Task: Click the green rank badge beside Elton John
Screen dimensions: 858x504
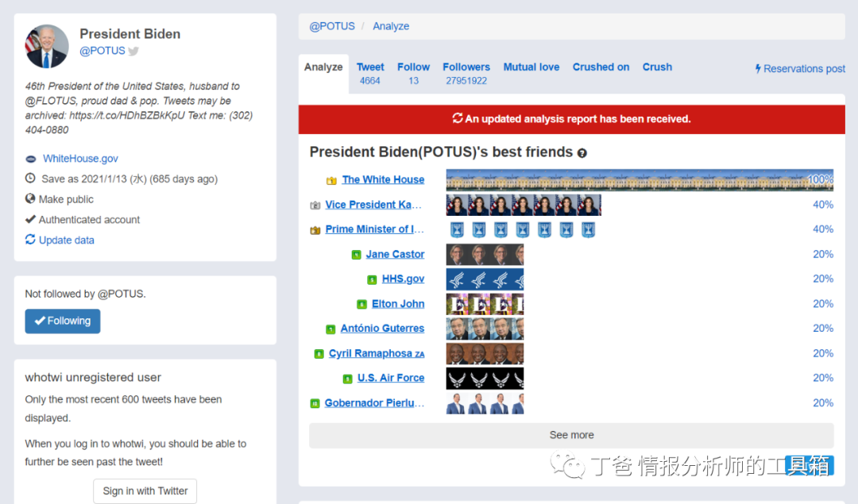Action: (x=361, y=305)
